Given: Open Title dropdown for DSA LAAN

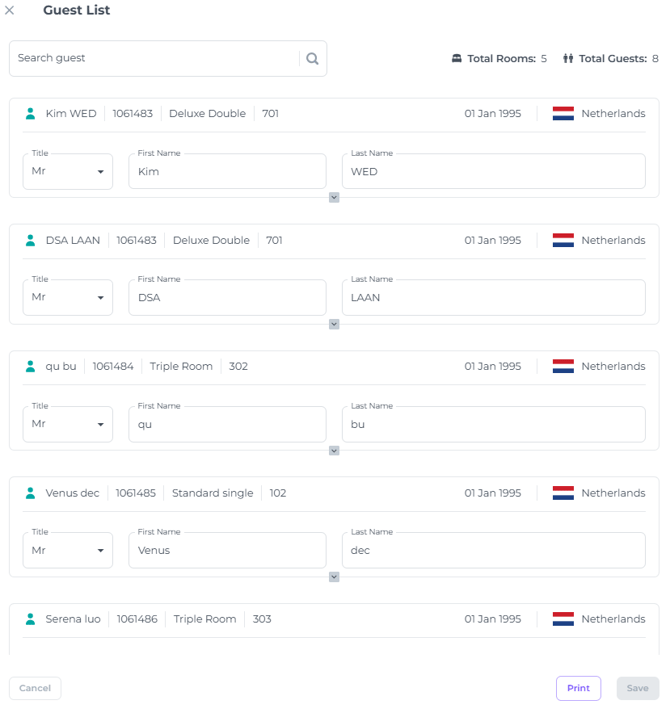Looking at the screenshot, I should (67, 297).
